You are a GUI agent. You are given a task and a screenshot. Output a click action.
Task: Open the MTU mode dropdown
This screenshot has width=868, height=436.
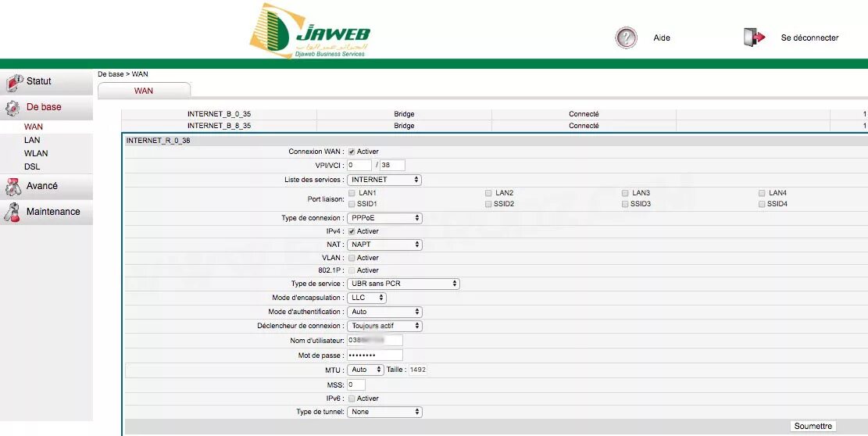[366, 370]
